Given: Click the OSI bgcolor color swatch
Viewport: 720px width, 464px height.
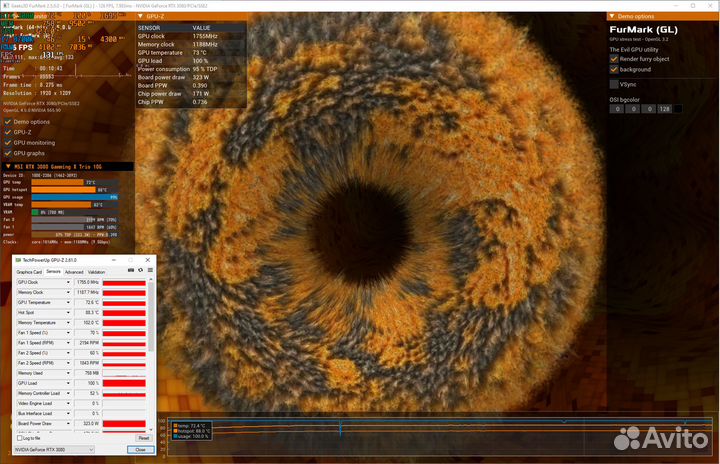Looking at the screenshot, I should 677,109.
